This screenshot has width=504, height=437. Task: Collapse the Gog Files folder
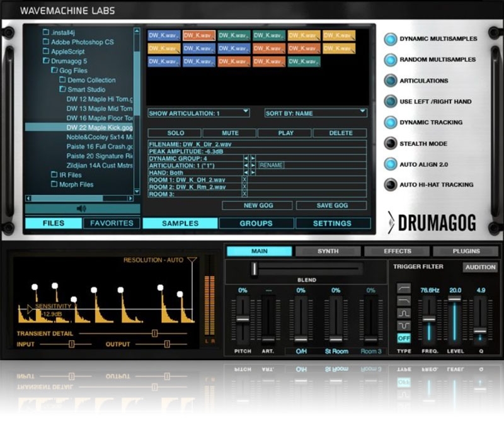coord(54,70)
